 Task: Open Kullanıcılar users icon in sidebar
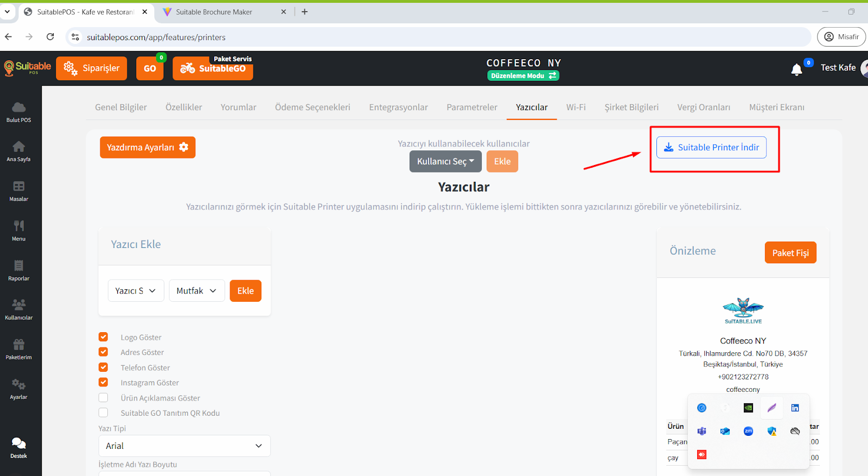pyautogui.click(x=18, y=304)
